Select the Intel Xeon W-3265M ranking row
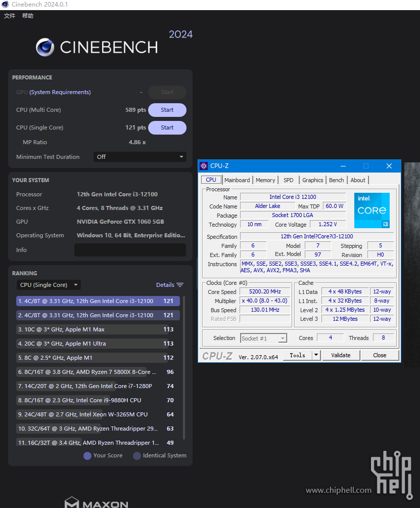The width and height of the screenshot is (420, 508). pos(98,414)
